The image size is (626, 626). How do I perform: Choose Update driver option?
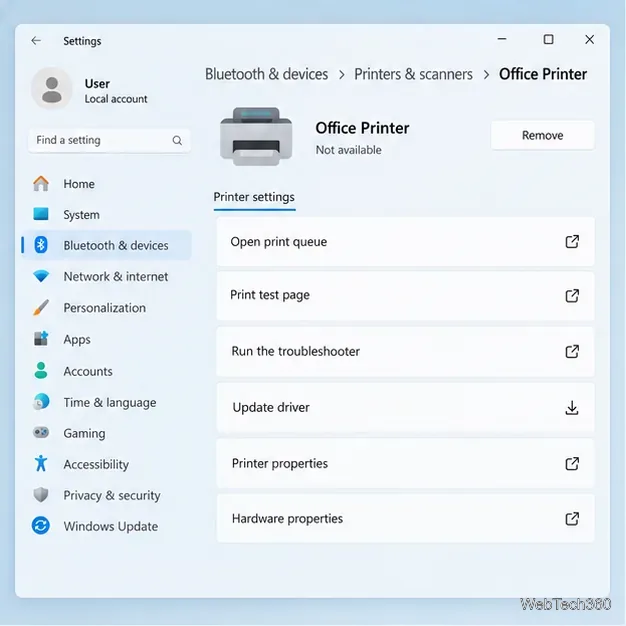pyautogui.click(x=405, y=408)
